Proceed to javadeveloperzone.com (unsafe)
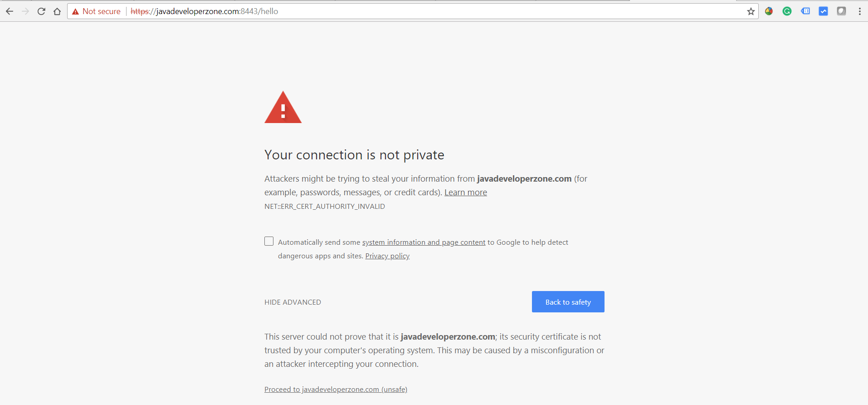Screen dimensions: 868x405 (336, 389)
